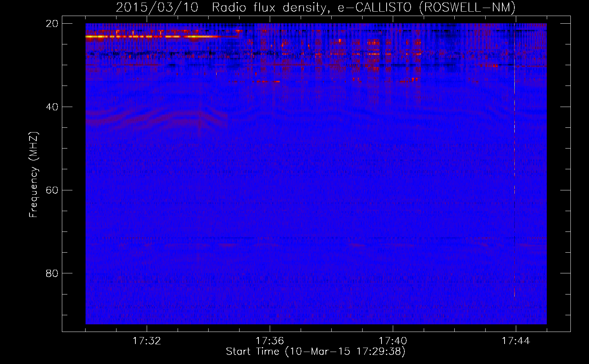Click the 17:36 time tick label
Screen dimensions: 589x364
coord(270,341)
